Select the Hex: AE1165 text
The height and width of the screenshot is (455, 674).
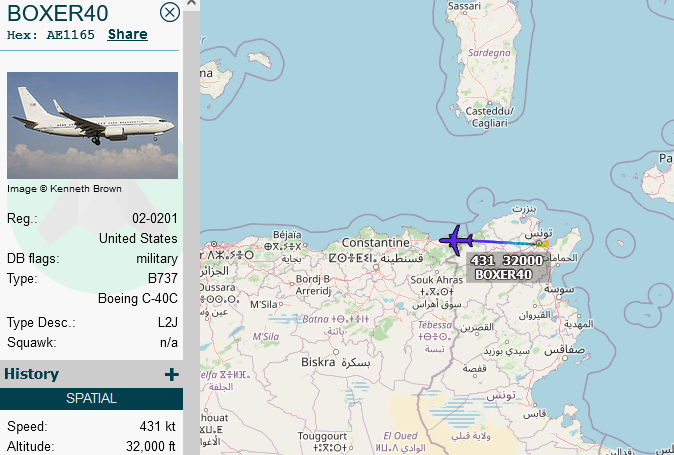pyautogui.click(x=51, y=35)
